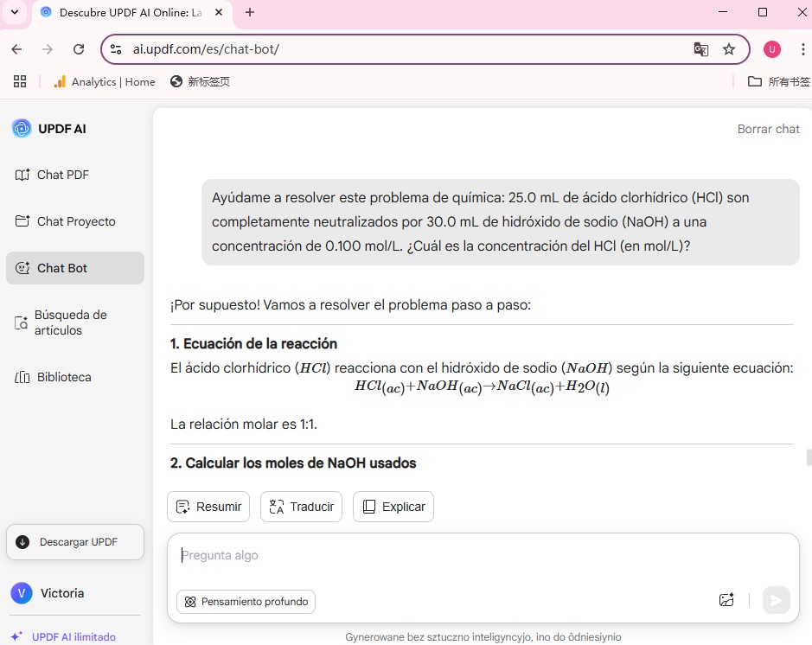Image resolution: width=812 pixels, height=645 pixels.
Task: Open the Analytics | Home bookmark
Action: tap(105, 81)
